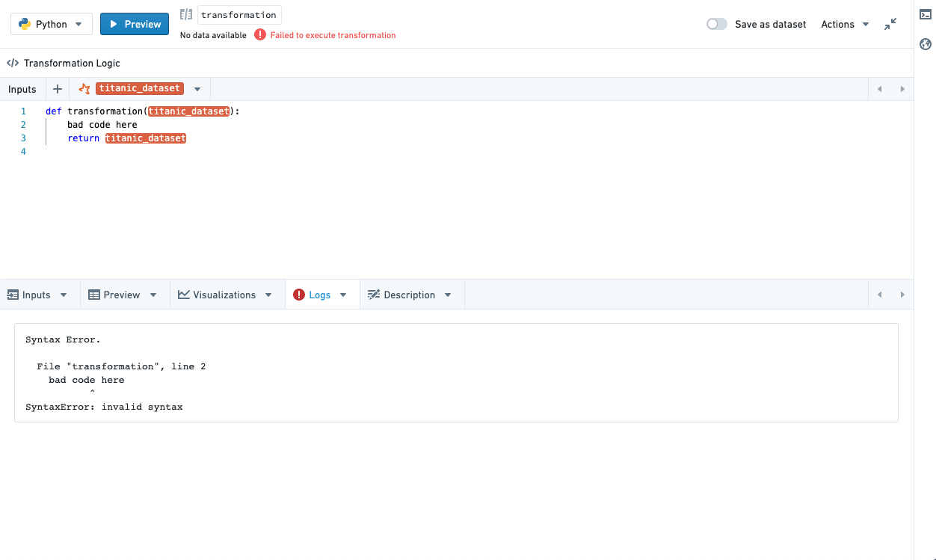Viewport: 936px width, 560px height.
Task: Click the "Syntax Error." line in the log
Action: pos(63,339)
